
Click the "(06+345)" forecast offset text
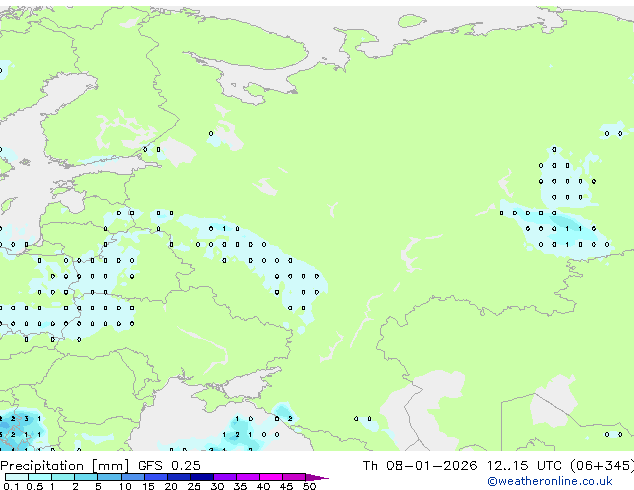coord(602,466)
